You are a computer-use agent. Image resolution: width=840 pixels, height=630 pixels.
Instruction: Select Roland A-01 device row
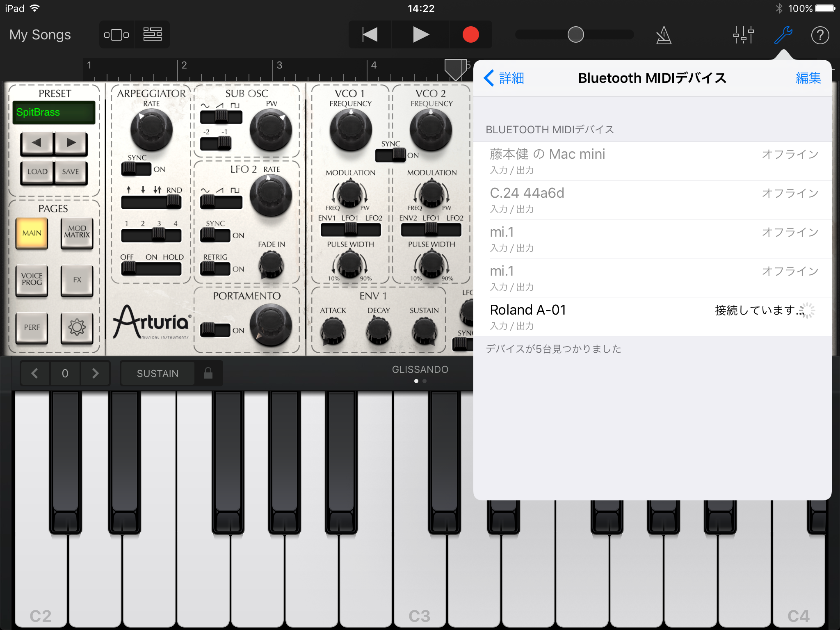(x=652, y=317)
